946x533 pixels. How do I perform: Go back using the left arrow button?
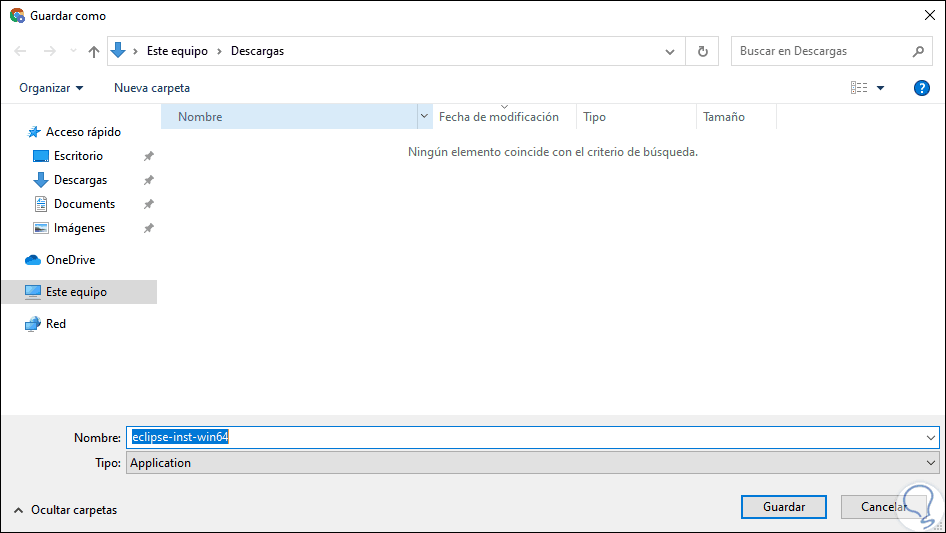coord(21,51)
